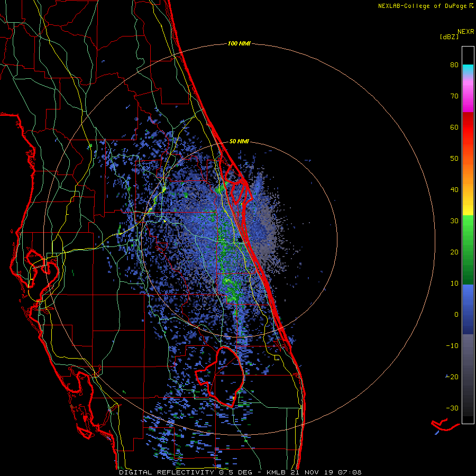Pick the green segment of the color bar
Viewport: 476px width, 476px height.
468,250
